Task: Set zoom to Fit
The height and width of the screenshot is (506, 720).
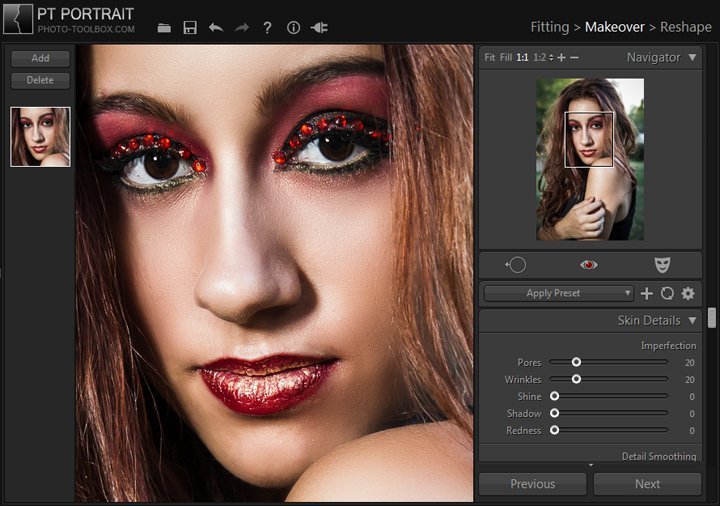Action: coord(489,57)
